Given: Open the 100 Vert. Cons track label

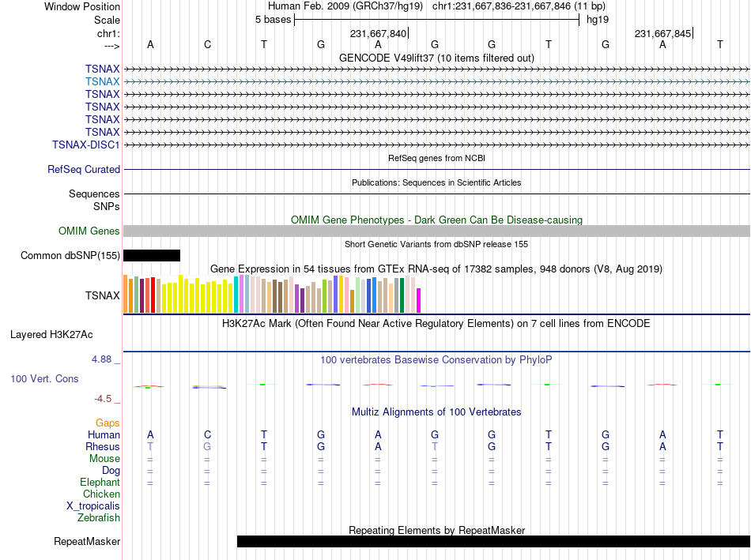Looking at the screenshot, I should pos(44,378).
